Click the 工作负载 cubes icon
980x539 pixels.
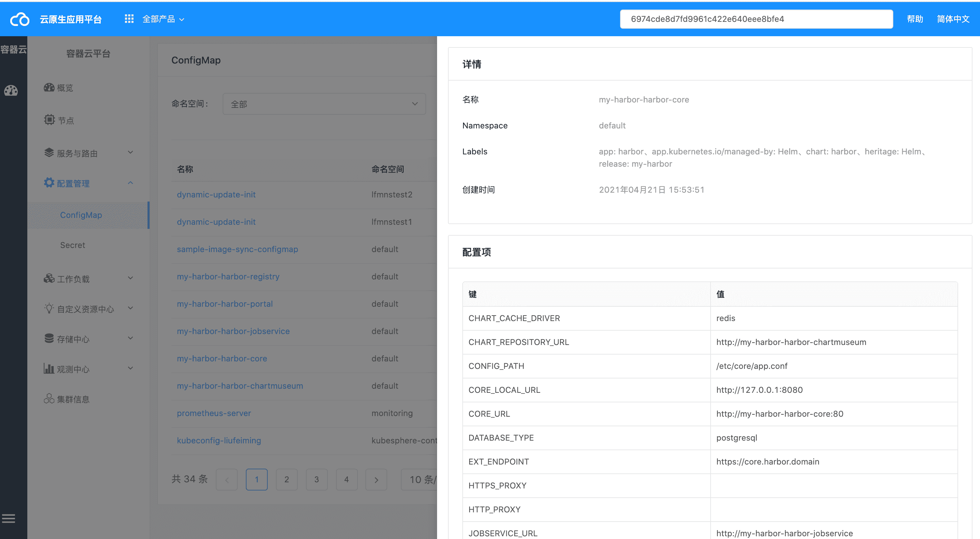pos(49,278)
